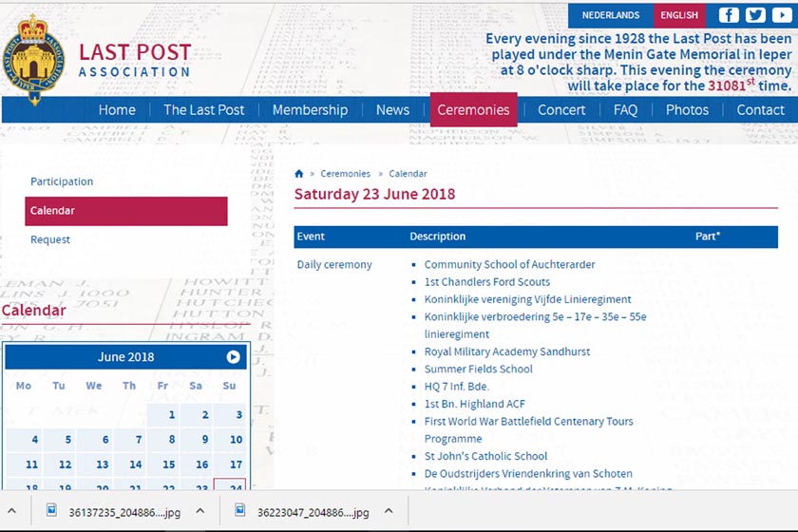
Task: Select June 3 in the calendar
Action: (x=230, y=415)
